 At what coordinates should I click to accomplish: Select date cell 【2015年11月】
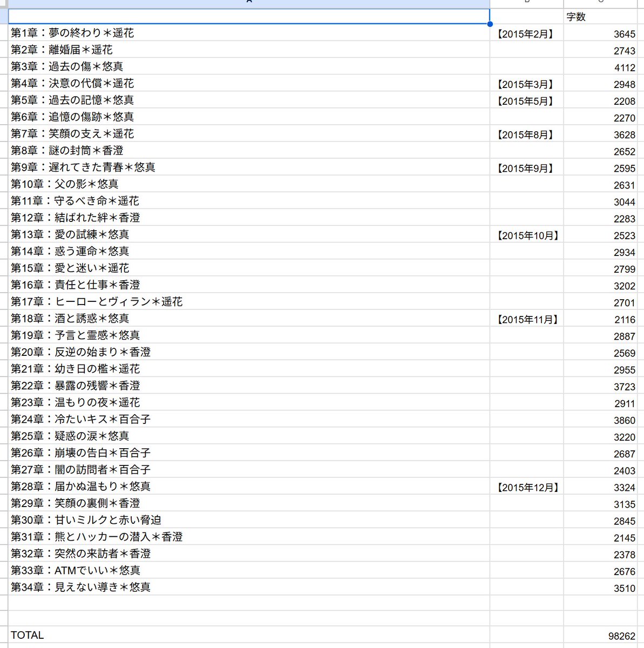[x=527, y=319]
